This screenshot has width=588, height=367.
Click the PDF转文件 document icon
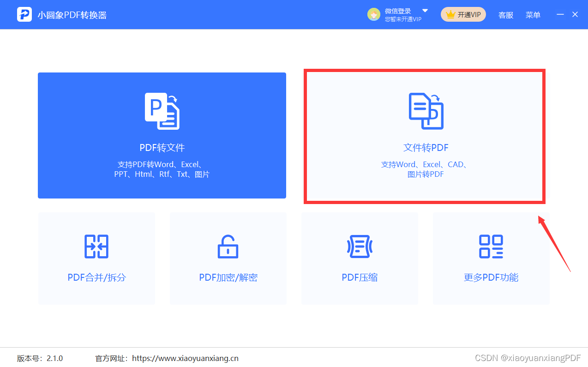tap(162, 111)
